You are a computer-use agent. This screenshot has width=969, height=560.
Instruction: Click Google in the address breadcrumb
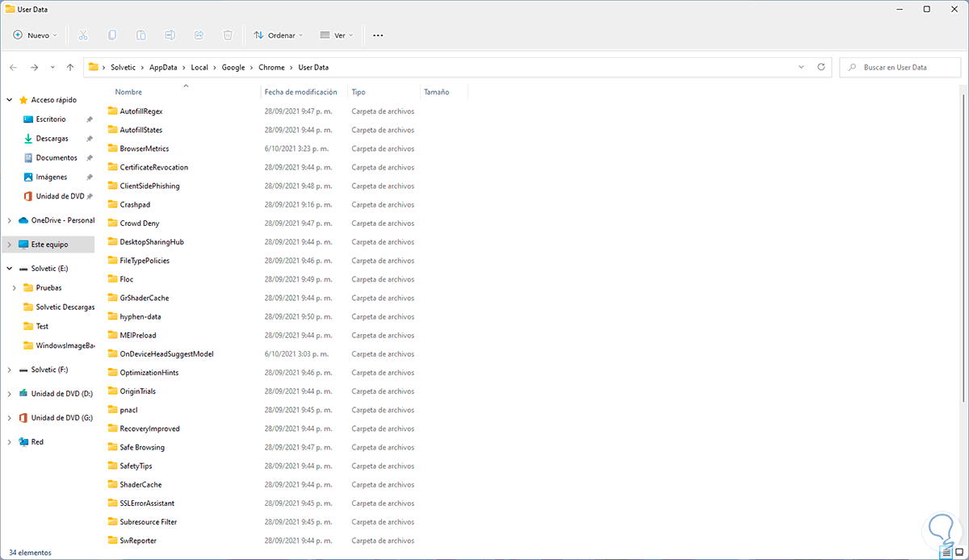[x=234, y=67]
